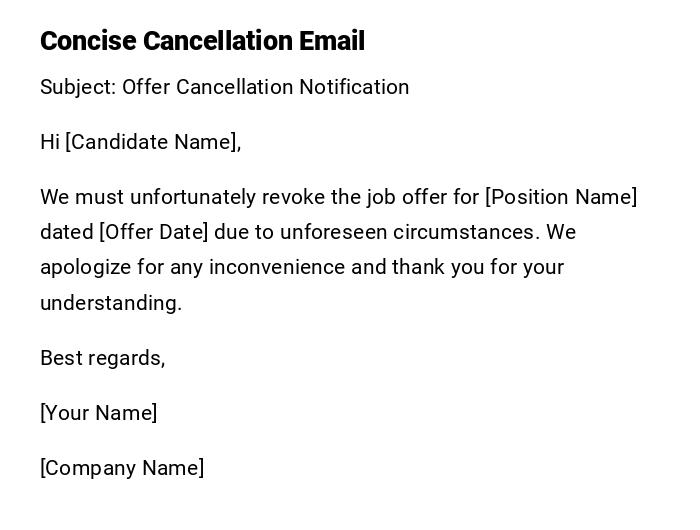Click the [Your Name] placeholder
The width and height of the screenshot is (700, 530).
coord(98,413)
